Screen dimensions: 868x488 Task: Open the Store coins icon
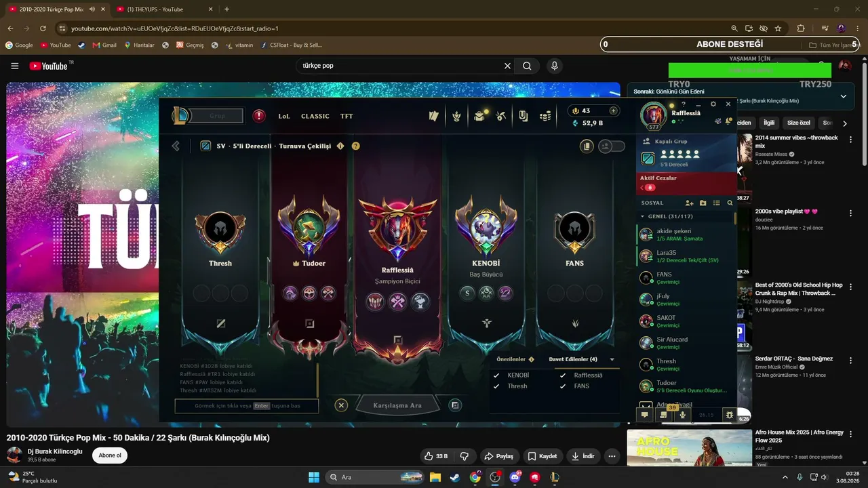545,116
